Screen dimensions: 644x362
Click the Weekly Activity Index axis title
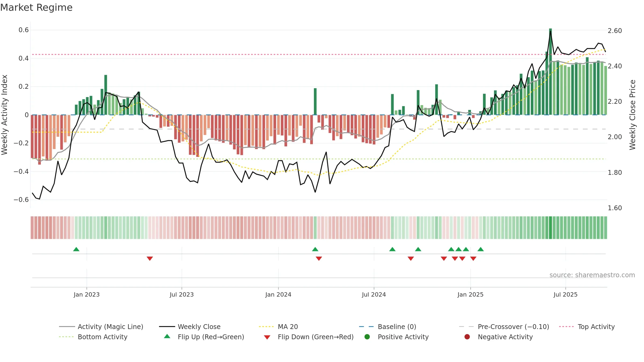(4, 115)
